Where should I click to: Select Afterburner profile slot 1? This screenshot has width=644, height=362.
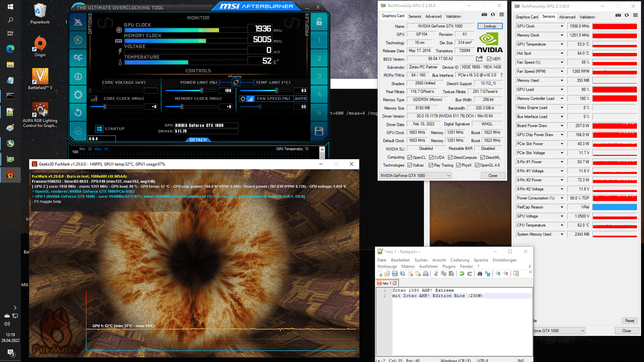coord(319,40)
